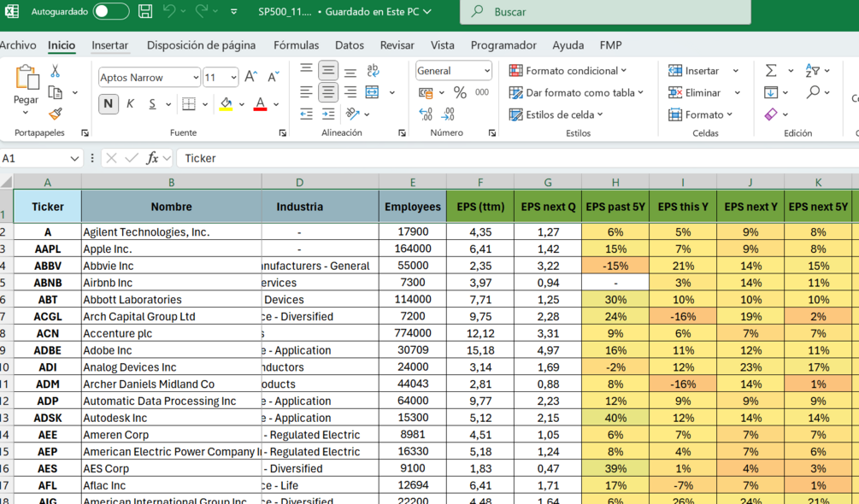Apply the yellow fill color

(x=226, y=104)
